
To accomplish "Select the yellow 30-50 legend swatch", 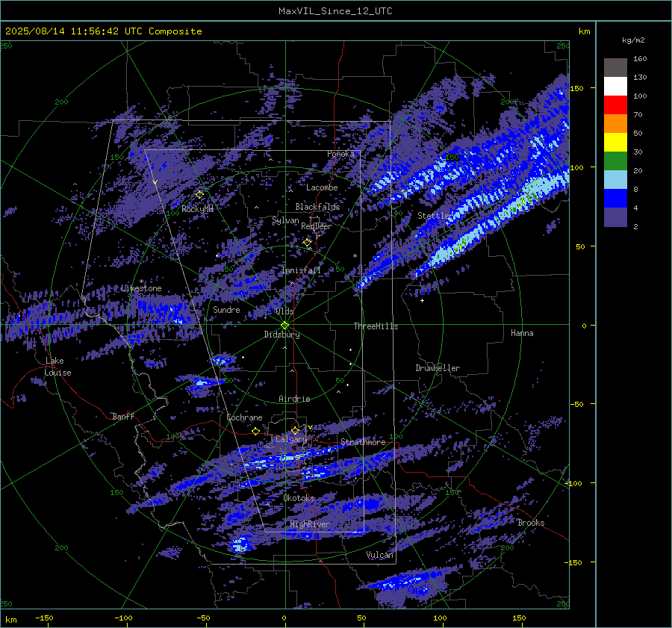I will click(x=615, y=143).
